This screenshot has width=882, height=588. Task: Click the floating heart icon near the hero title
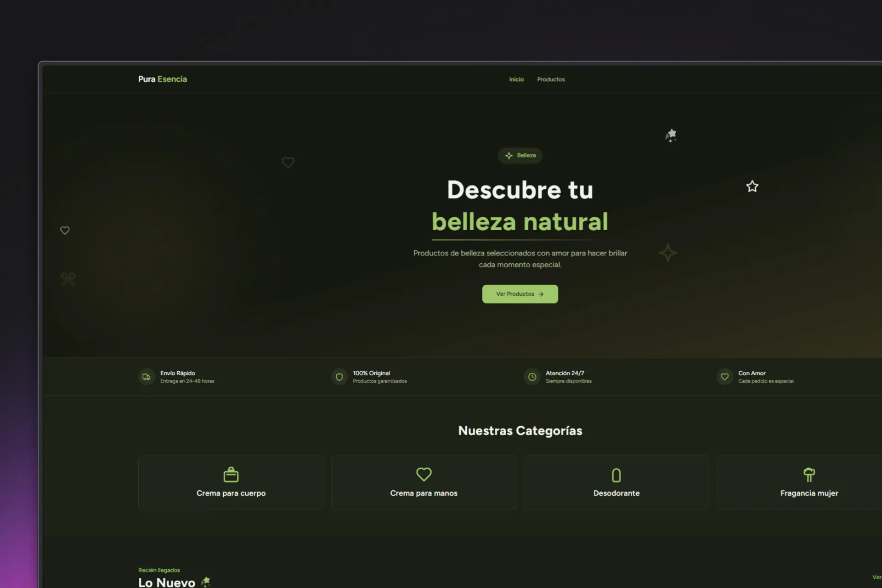288,162
